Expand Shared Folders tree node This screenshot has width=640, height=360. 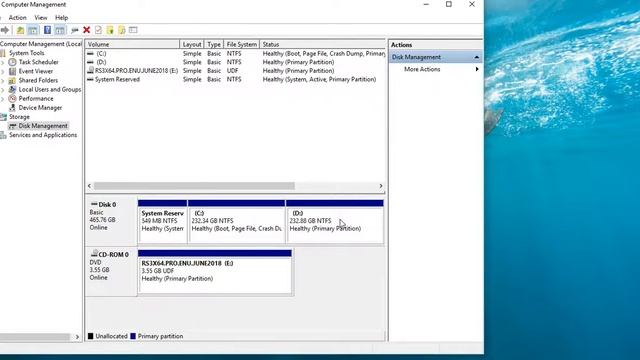click(x=3, y=80)
